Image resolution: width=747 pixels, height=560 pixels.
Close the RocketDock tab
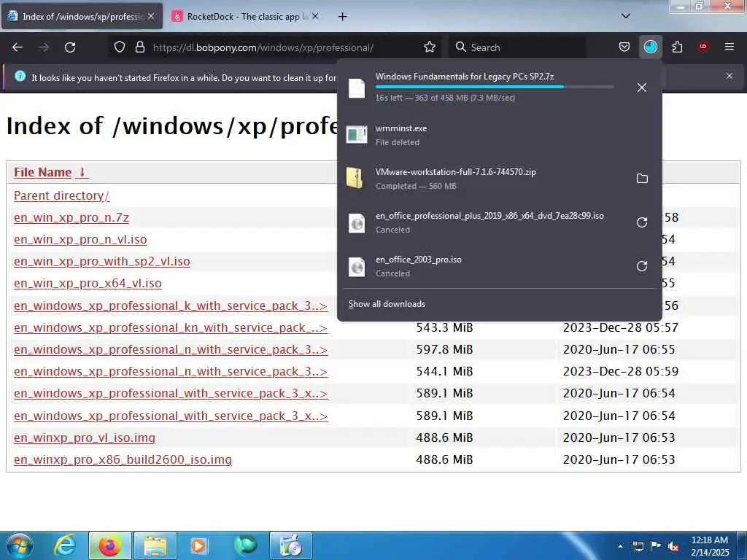pos(315,16)
